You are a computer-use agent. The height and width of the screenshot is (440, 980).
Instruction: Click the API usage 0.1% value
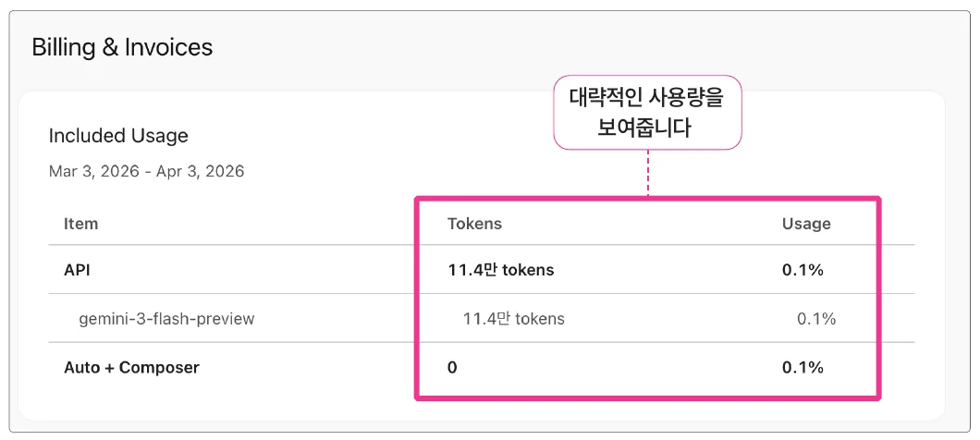pyautogui.click(x=802, y=270)
